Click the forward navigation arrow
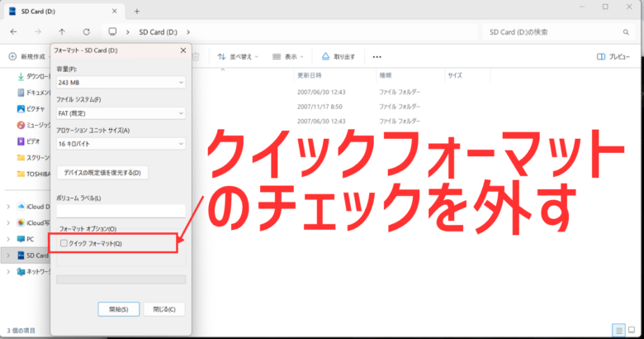 click(x=38, y=31)
